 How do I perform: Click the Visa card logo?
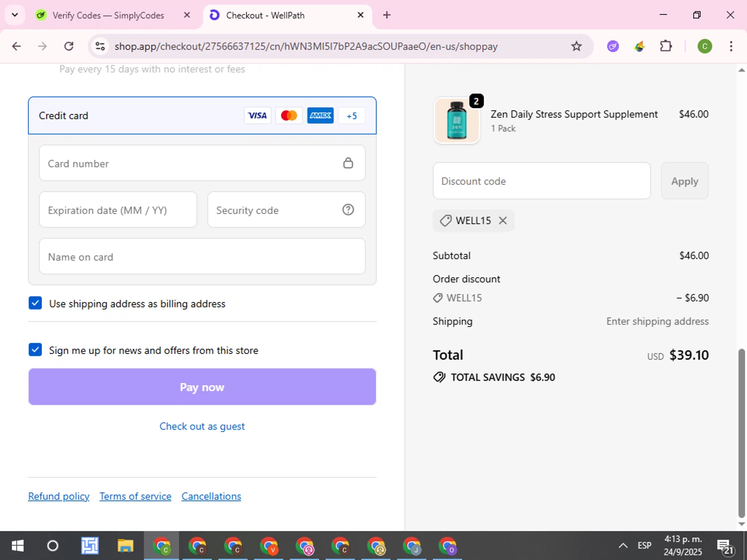pos(257,115)
